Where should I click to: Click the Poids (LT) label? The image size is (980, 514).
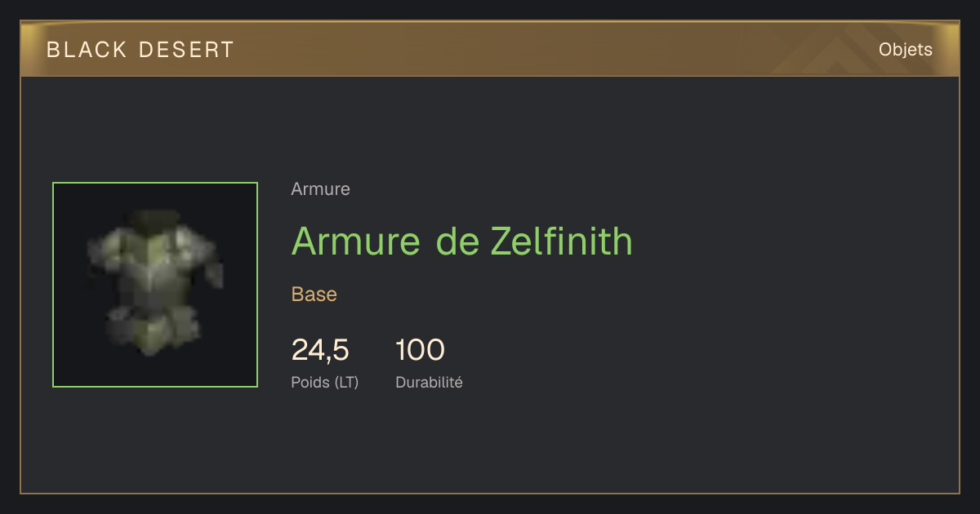[x=325, y=382]
